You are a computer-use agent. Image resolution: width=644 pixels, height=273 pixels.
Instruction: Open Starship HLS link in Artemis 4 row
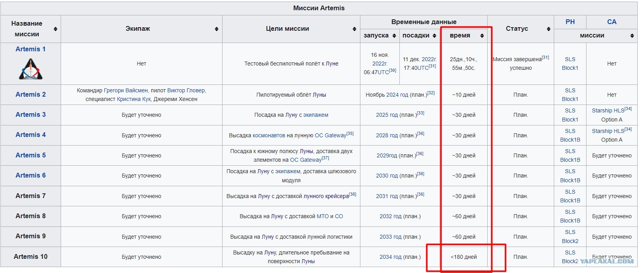coord(608,131)
